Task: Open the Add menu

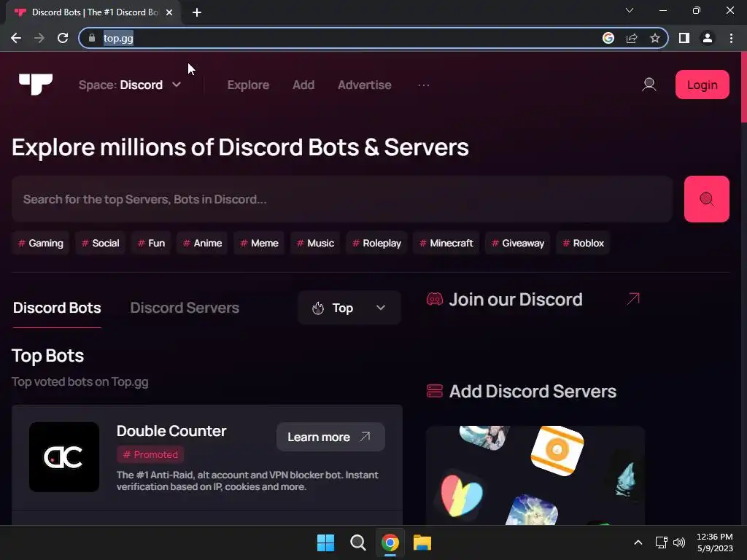Action: pyautogui.click(x=303, y=85)
